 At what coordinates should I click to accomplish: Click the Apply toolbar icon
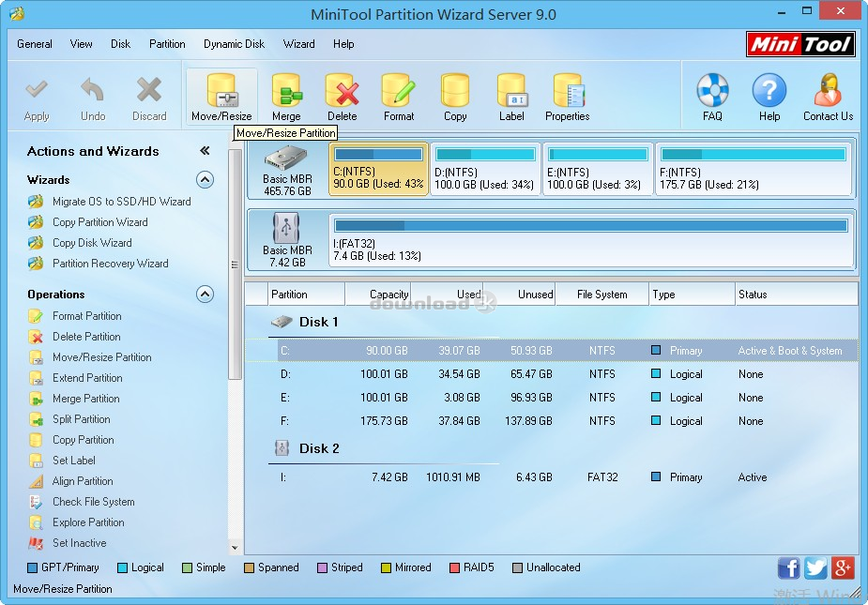(37, 94)
